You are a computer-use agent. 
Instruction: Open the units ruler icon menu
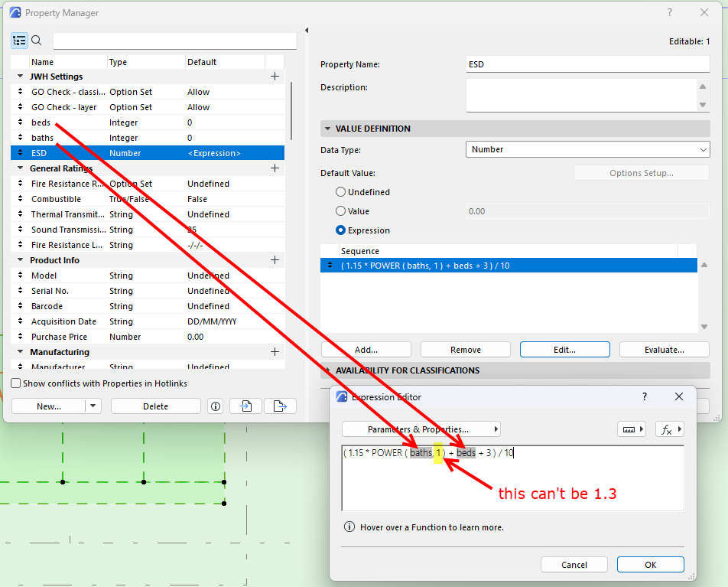tap(632, 429)
